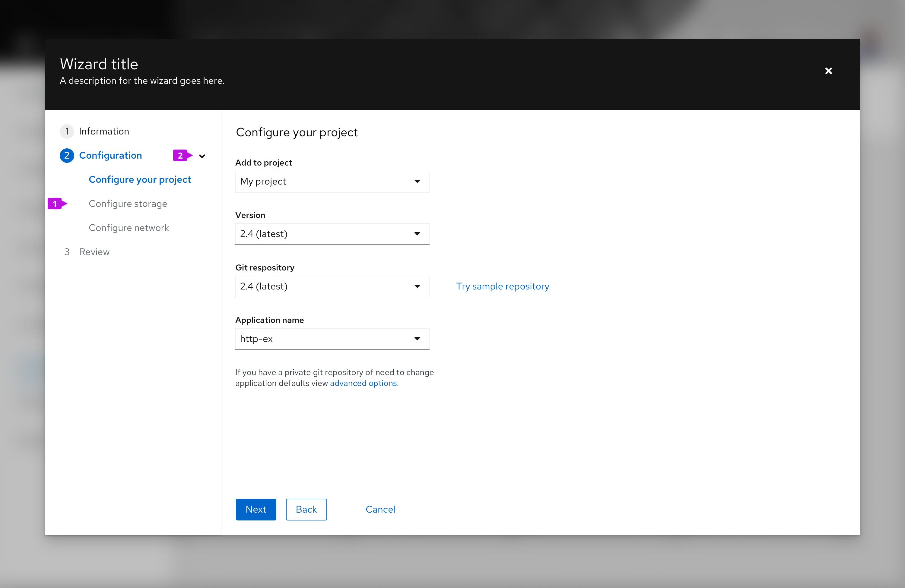This screenshot has width=905, height=588.
Task: Select Configure storage sub-step
Action: (x=127, y=203)
